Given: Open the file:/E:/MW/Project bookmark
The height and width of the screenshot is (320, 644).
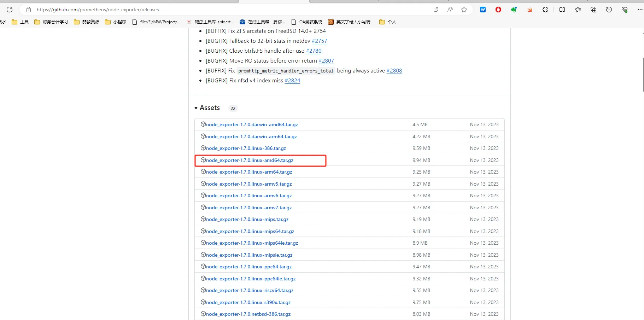Looking at the screenshot, I should coord(156,22).
